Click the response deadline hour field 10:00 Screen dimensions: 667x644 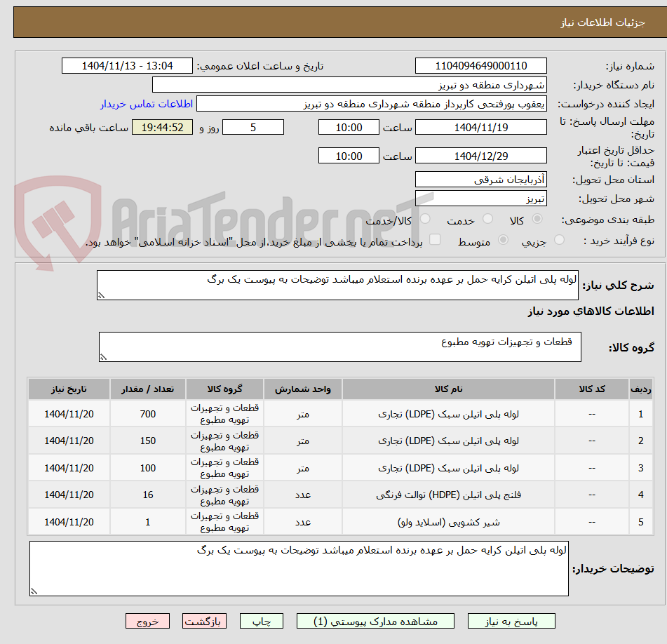tap(349, 127)
